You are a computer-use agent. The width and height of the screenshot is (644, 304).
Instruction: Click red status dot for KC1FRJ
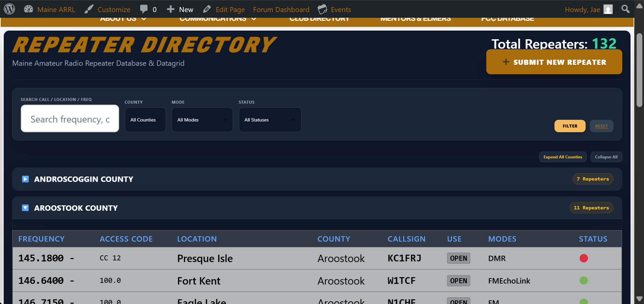(584, 258)
